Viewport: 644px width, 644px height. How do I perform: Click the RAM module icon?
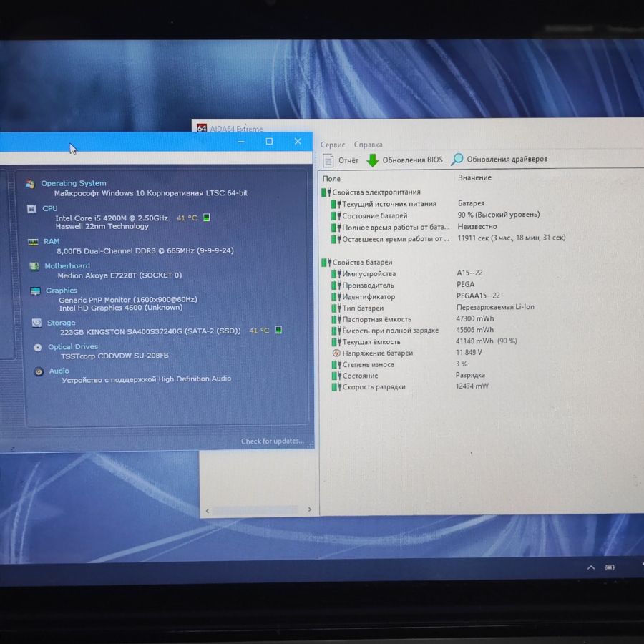point(33,242)
